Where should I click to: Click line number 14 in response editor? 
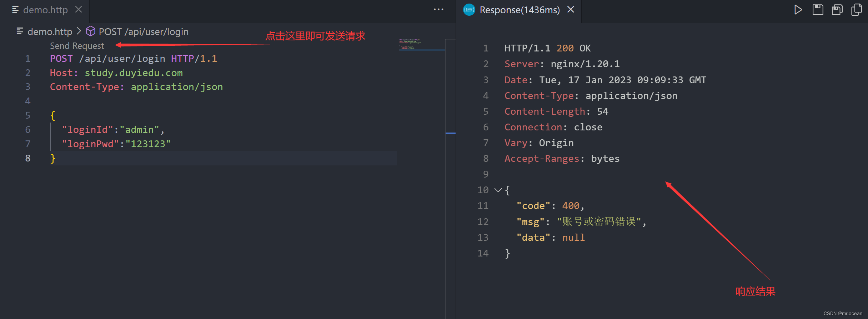483,253
